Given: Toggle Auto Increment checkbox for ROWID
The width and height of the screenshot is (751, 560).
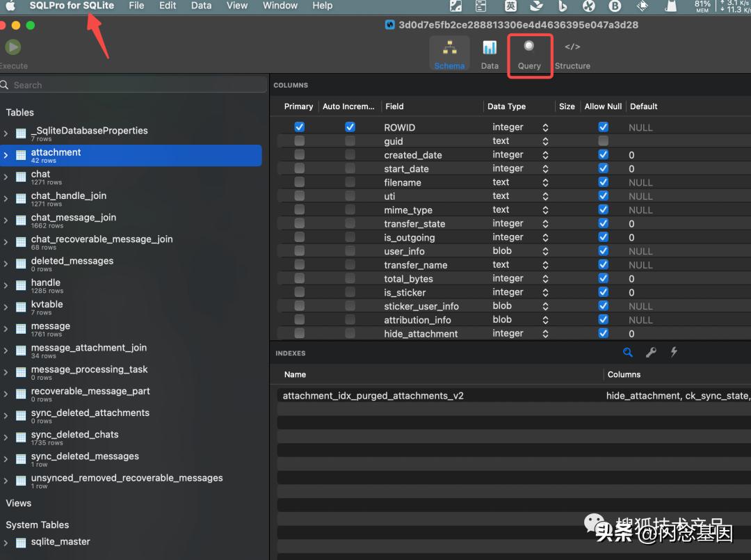Looking at the screenshot, I should (350, 127).
